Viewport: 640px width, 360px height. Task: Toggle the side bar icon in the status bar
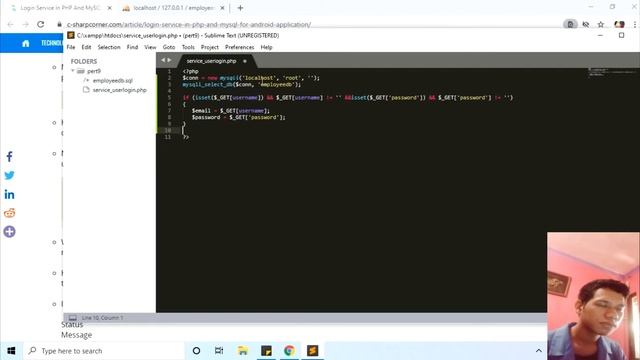(x=73, y=318)
